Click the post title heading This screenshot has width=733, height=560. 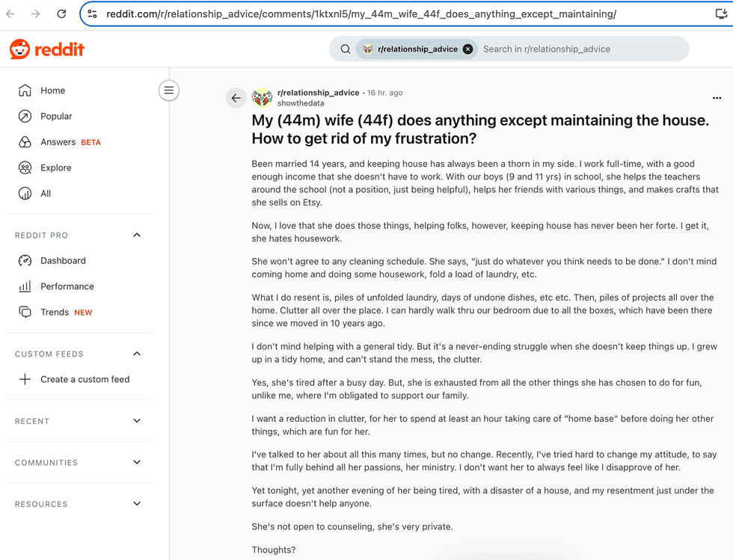tap(480, 129)
